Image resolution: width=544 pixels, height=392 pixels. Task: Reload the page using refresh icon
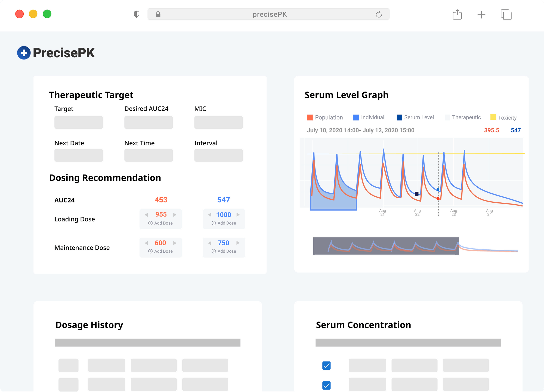[x=379, y=14]
